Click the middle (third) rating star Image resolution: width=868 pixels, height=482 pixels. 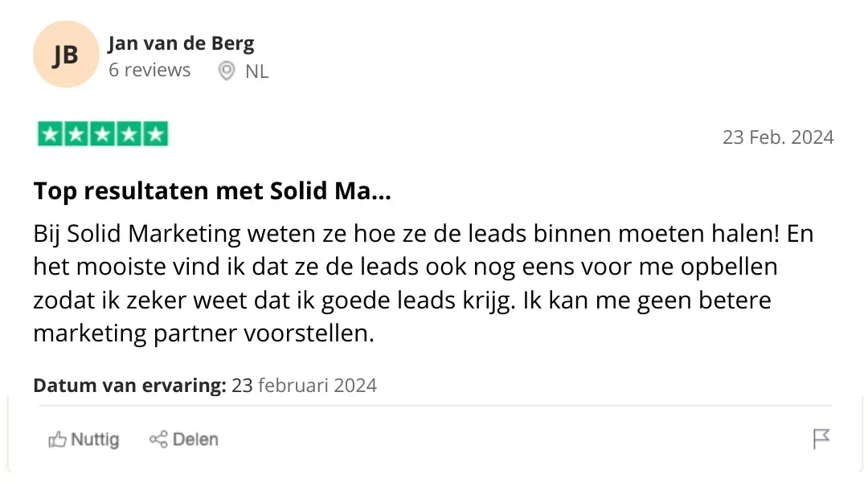coord(103,134)
